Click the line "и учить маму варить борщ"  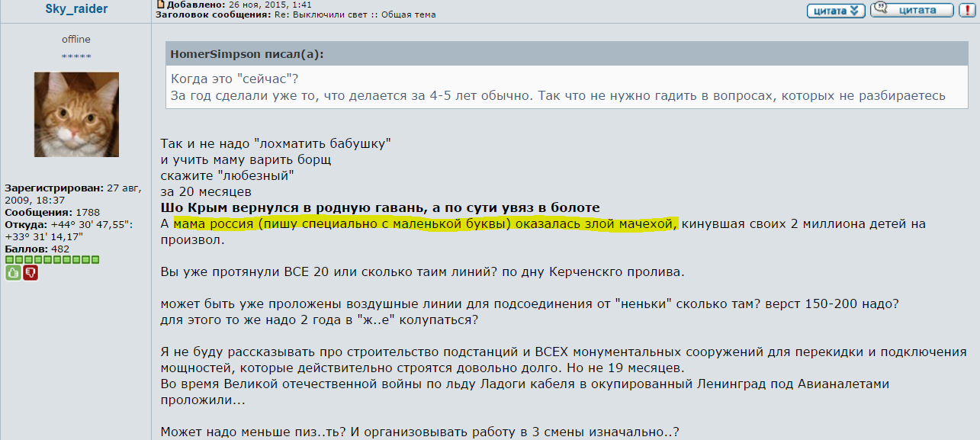click(x=246, y=159)
